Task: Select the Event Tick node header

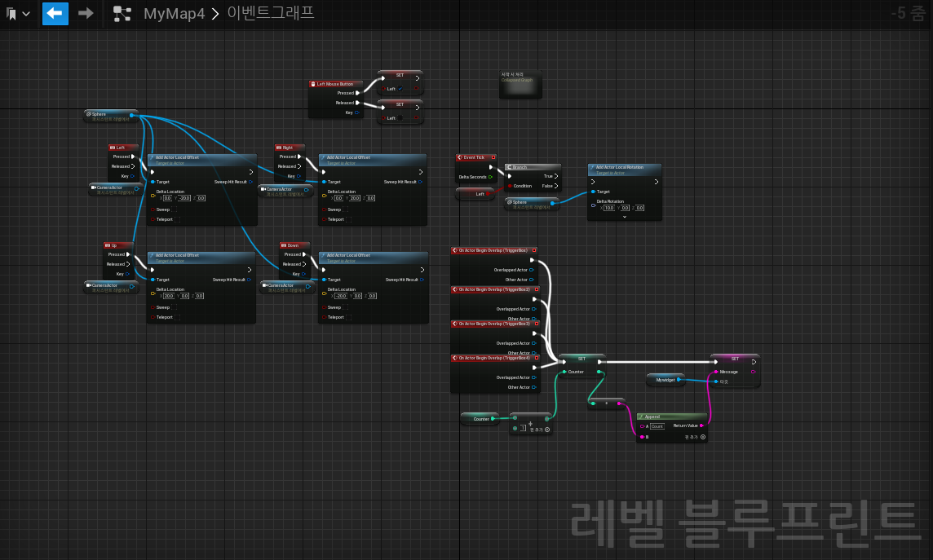Action: (x=476, y=157)
